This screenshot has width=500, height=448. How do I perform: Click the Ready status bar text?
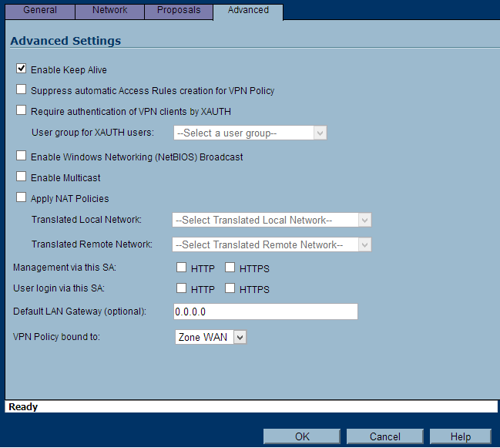pos(23,407)
